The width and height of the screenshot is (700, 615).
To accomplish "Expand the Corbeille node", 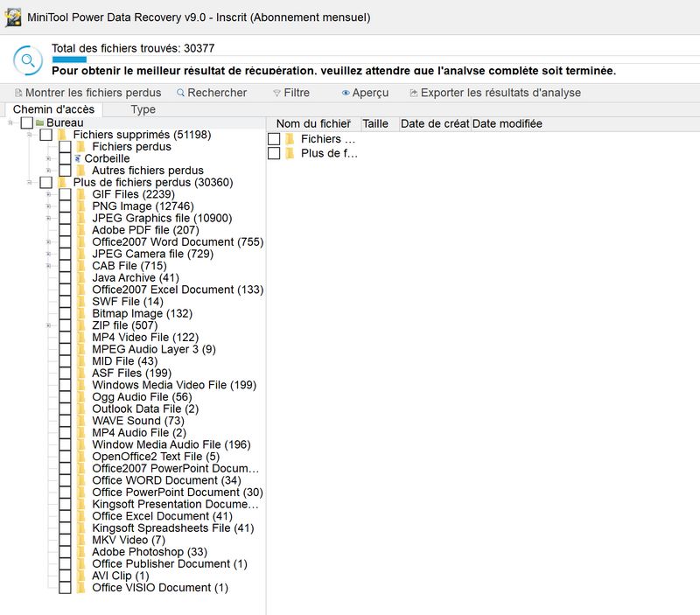I will click(49, 158).
